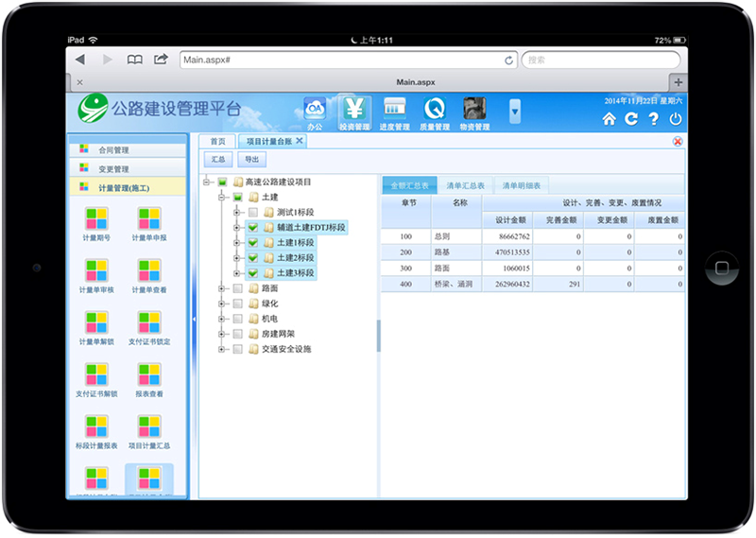Collapse the 高速公路建设项目 tree node

206,182
